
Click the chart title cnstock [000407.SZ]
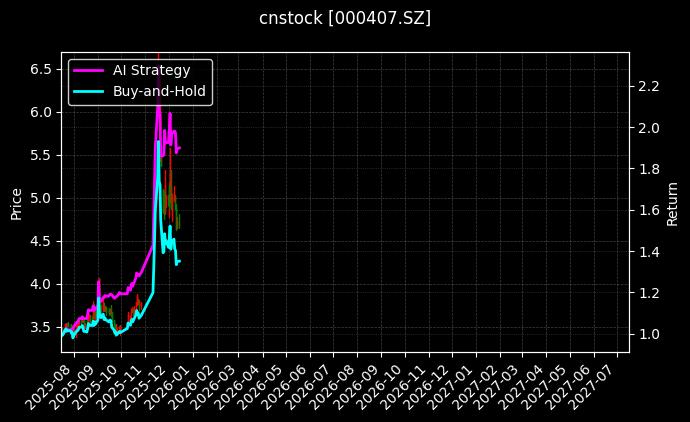(x=345, y=18)
